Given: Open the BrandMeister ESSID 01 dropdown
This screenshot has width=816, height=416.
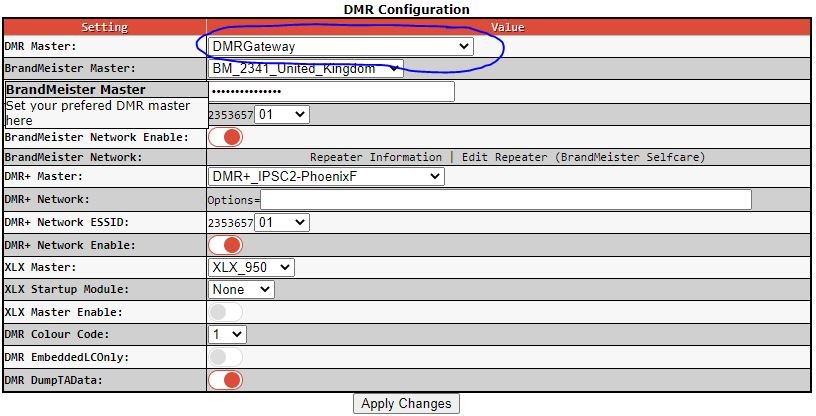Looking at the screenshot, I should click(x=282, y=115).
